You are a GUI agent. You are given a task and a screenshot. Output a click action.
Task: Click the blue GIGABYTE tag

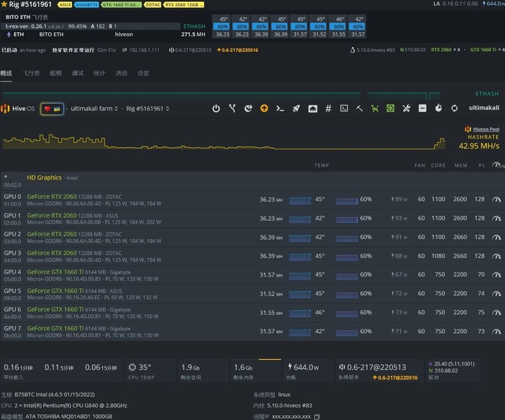tap(87, 4)
